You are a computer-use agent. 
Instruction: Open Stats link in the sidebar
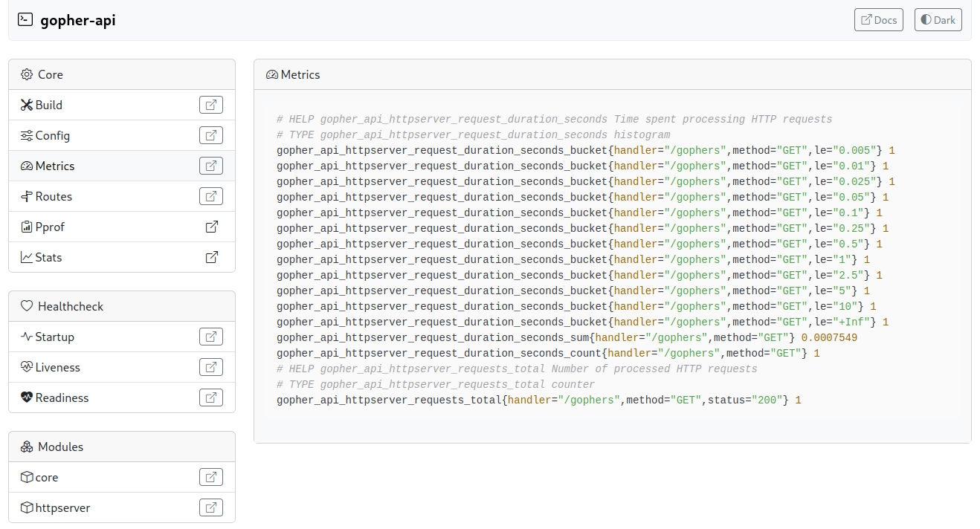[x=122, y=257]
